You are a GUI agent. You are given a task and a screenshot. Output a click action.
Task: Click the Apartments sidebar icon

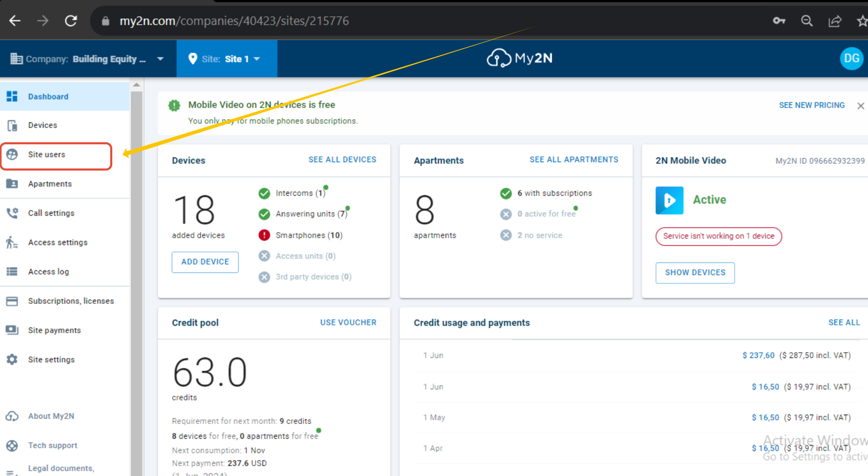(12, 184)
